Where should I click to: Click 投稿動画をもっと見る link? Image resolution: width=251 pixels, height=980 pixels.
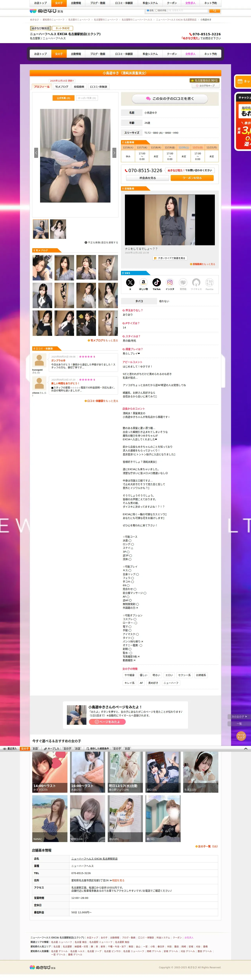[203, 264]
